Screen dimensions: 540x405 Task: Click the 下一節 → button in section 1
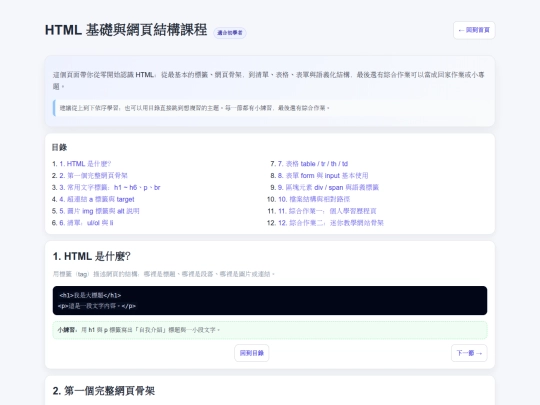(469, 353)
